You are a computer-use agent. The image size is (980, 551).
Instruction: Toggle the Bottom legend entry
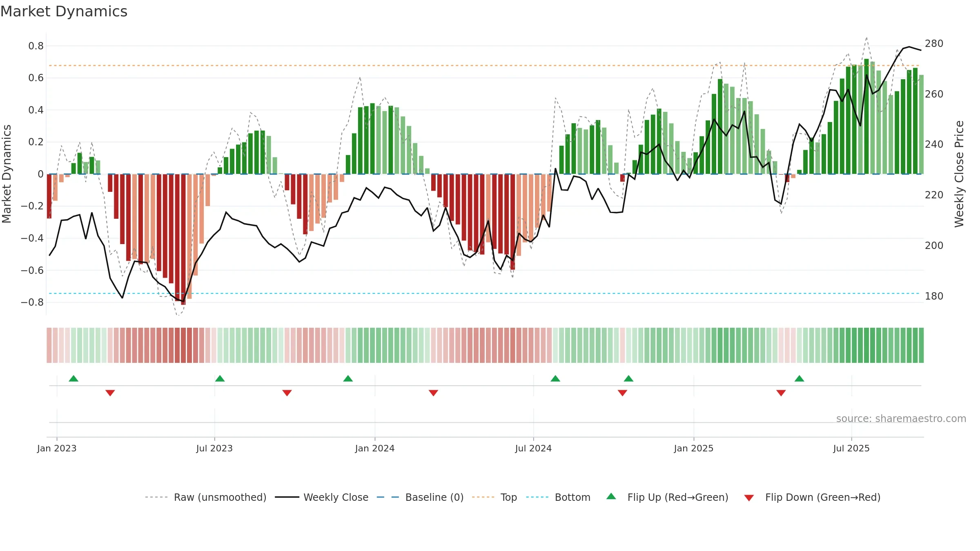point(558,497)
